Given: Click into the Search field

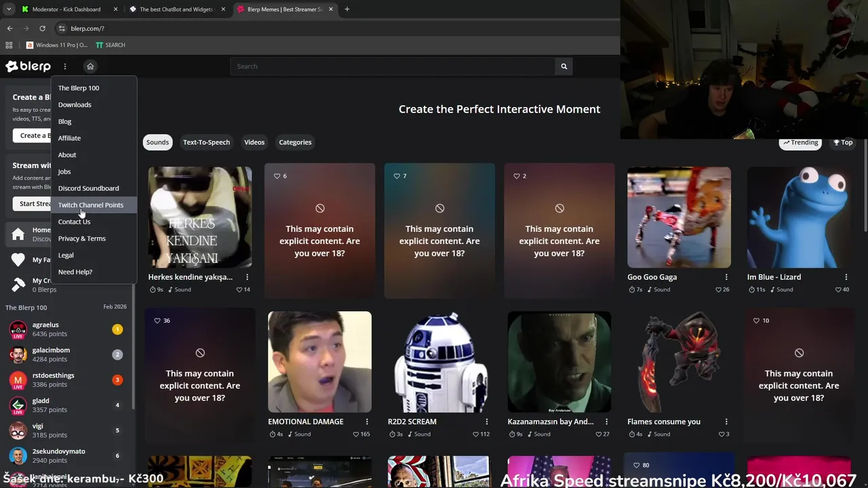Looking at the screenshot, I should 393,66.
